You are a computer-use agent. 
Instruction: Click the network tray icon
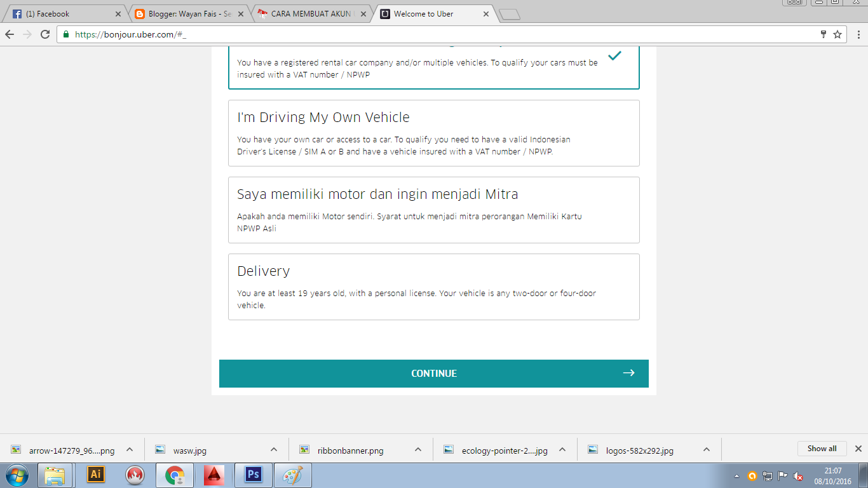(768, 476)
